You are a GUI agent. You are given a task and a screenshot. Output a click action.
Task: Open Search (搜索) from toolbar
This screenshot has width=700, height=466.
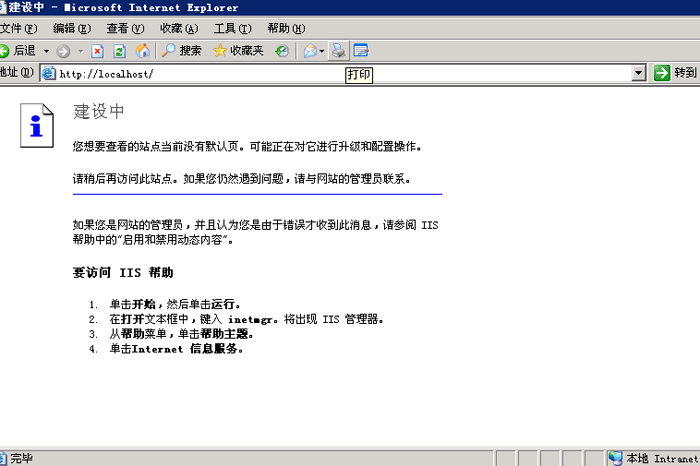(x=182, y=50)
